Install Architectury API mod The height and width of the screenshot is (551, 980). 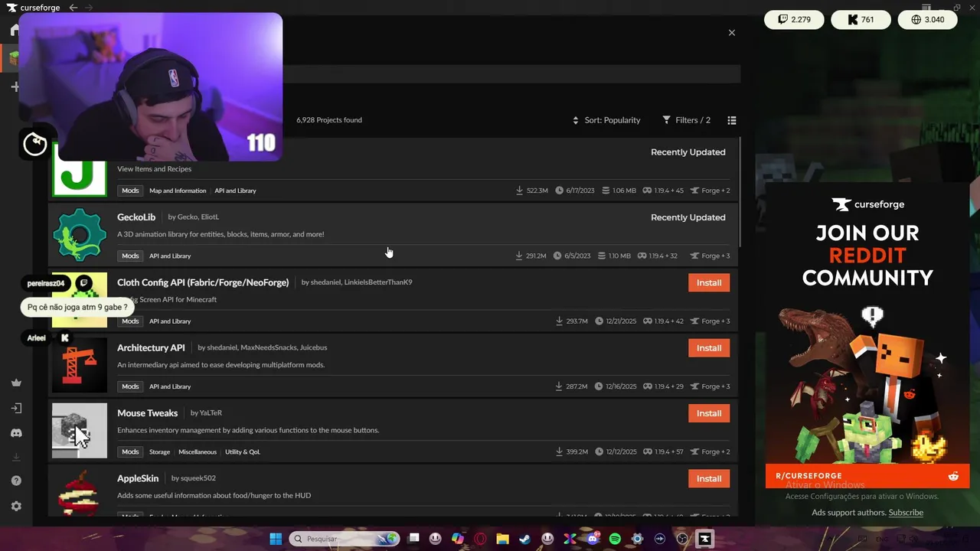pos(709,348)
